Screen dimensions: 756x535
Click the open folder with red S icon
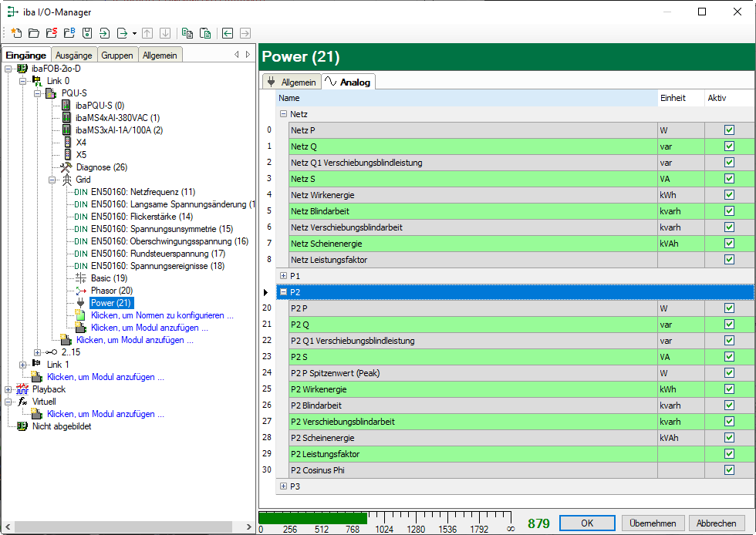[x=51, y=33]
